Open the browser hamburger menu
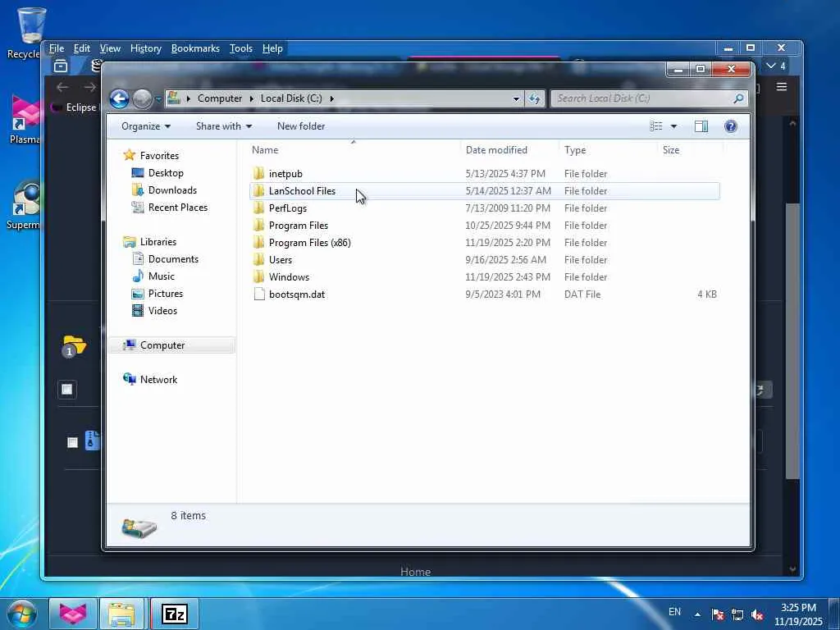This screenshot has width=840, height=630. (x=782, y=87)
